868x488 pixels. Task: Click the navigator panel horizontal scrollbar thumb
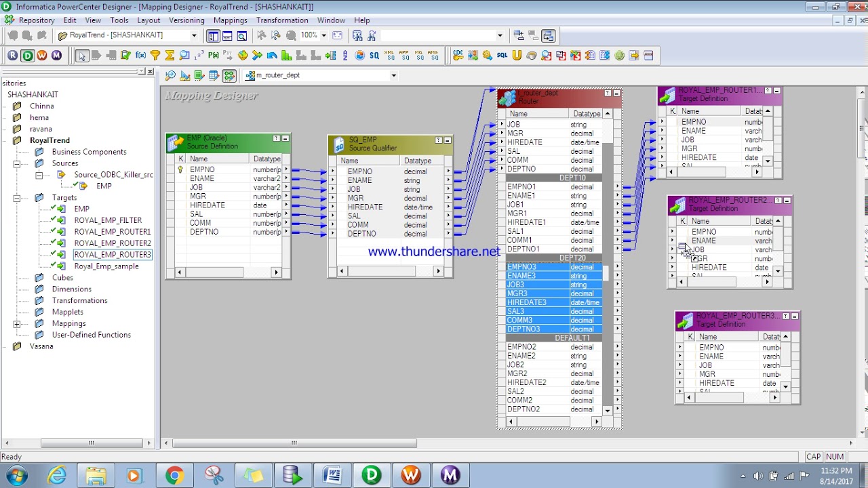pyautogui.click(x=91, y=443)
